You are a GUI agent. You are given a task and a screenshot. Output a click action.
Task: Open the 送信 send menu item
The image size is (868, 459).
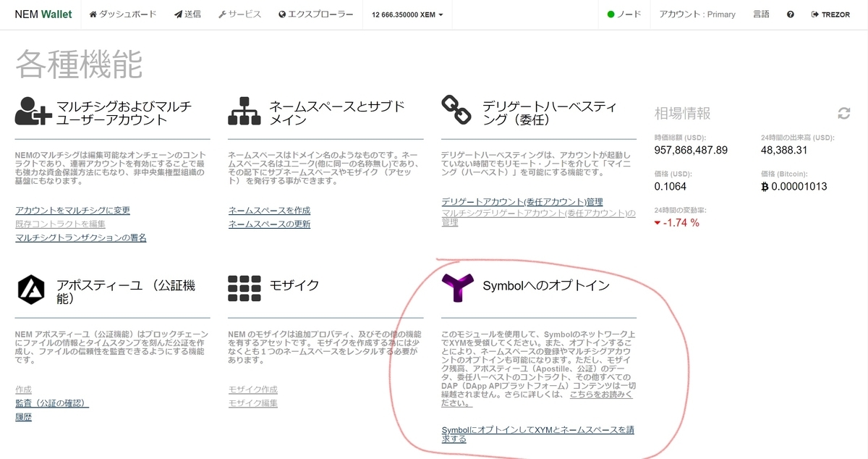coord(187,14)
